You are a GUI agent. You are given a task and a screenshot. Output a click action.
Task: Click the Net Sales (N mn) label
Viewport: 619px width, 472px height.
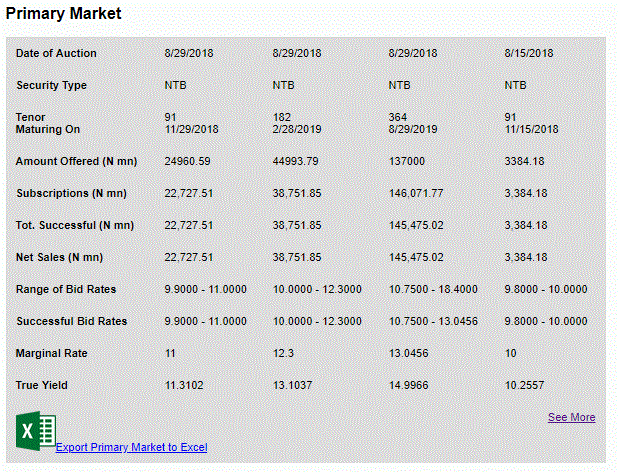tap(59, 257)
